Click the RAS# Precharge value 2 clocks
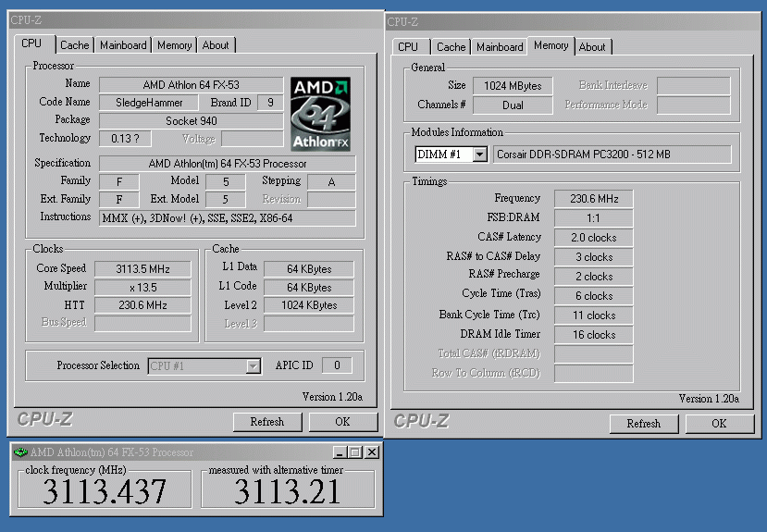Screen dimensions: 767x532 [x=594, y=277]
